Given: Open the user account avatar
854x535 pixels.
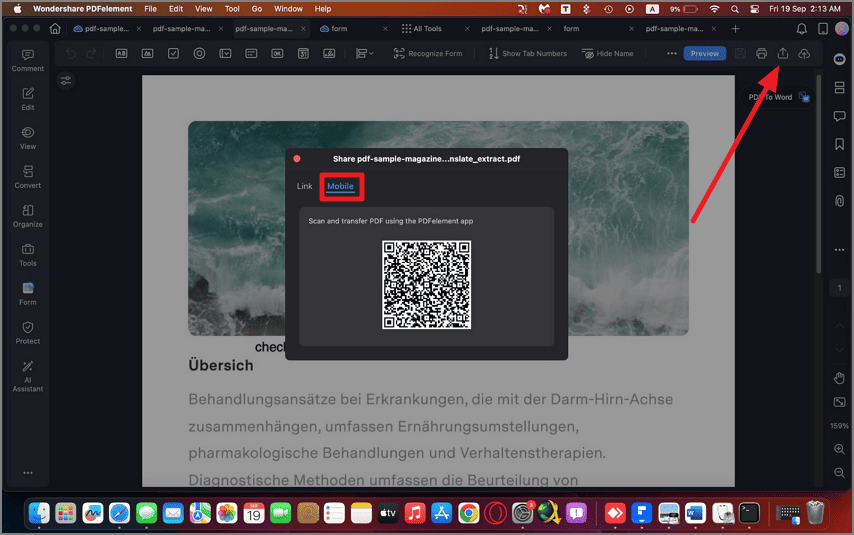Looking at the screenshot, I should click(x=842, y=28).
